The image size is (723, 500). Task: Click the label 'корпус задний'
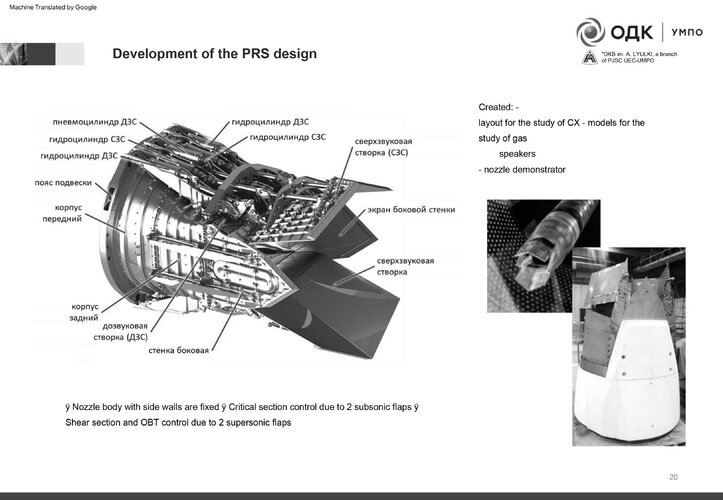[x=84, y=312]
